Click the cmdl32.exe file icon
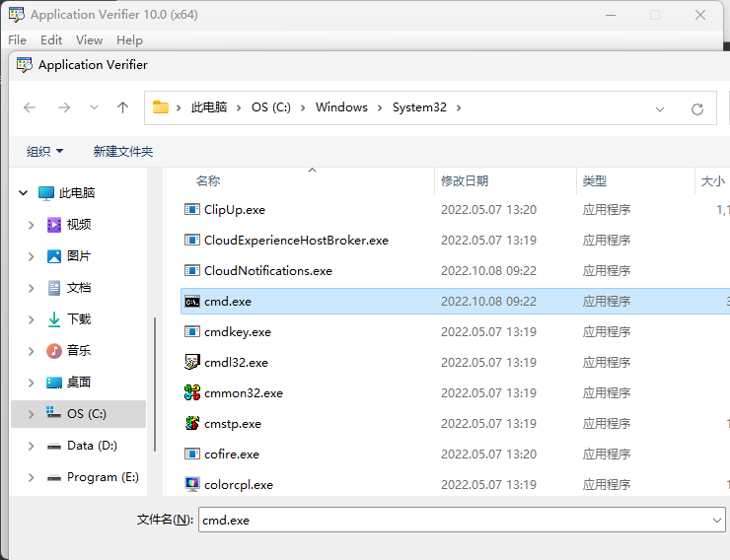Viewport: 730px width, 560px height. tap(191, 363)
